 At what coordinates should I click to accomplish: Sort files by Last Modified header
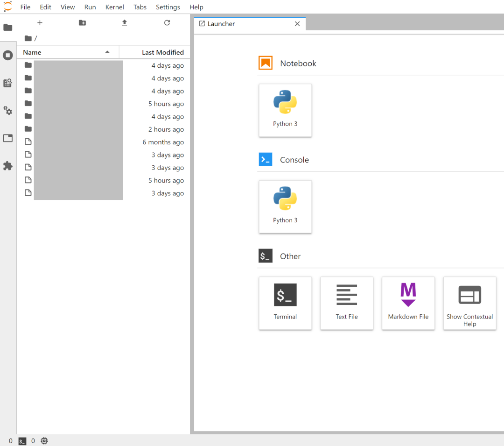pyautogui.click(x=154, y=52)
